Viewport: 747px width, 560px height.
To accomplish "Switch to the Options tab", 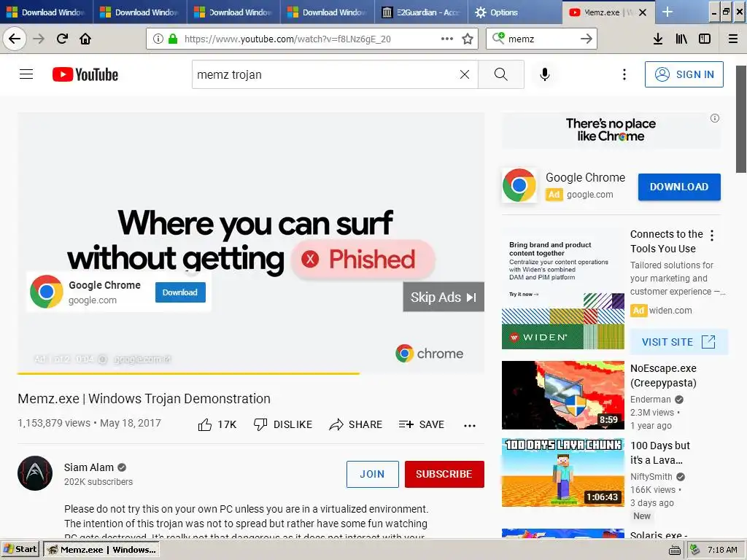I will [x=515, y=12].
